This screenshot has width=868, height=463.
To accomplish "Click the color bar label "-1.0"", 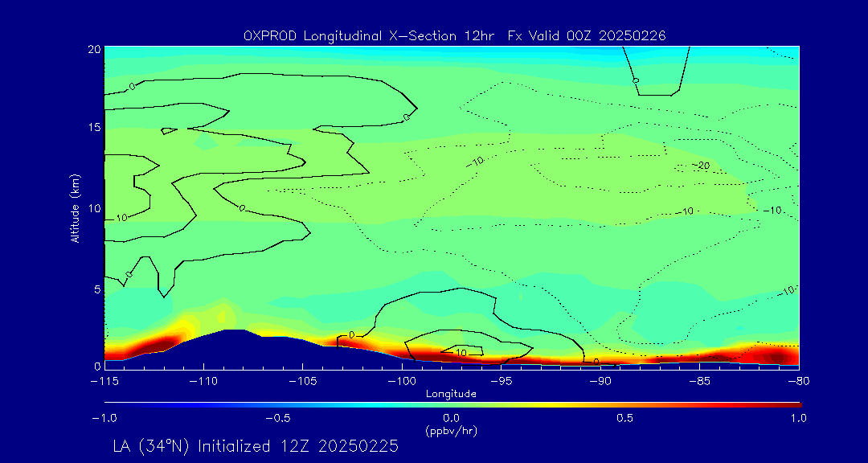I will [105, 418].
